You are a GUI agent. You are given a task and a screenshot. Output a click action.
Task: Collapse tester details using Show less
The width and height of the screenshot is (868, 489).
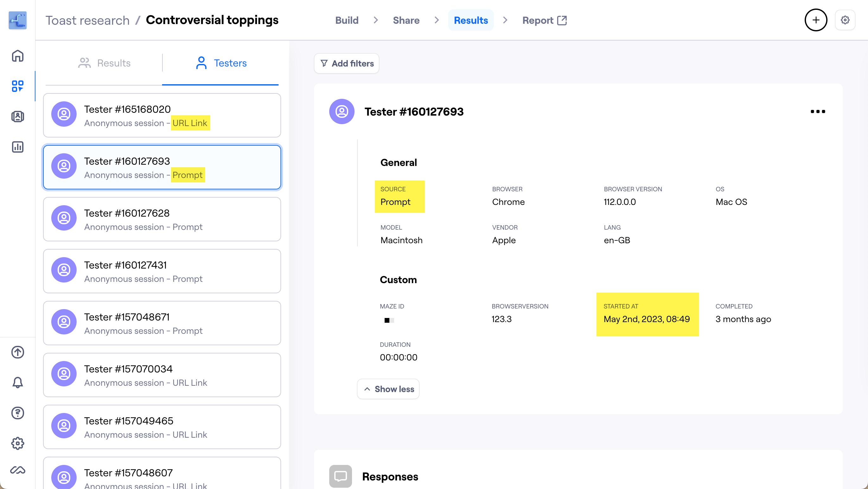(x=388, y=389)
